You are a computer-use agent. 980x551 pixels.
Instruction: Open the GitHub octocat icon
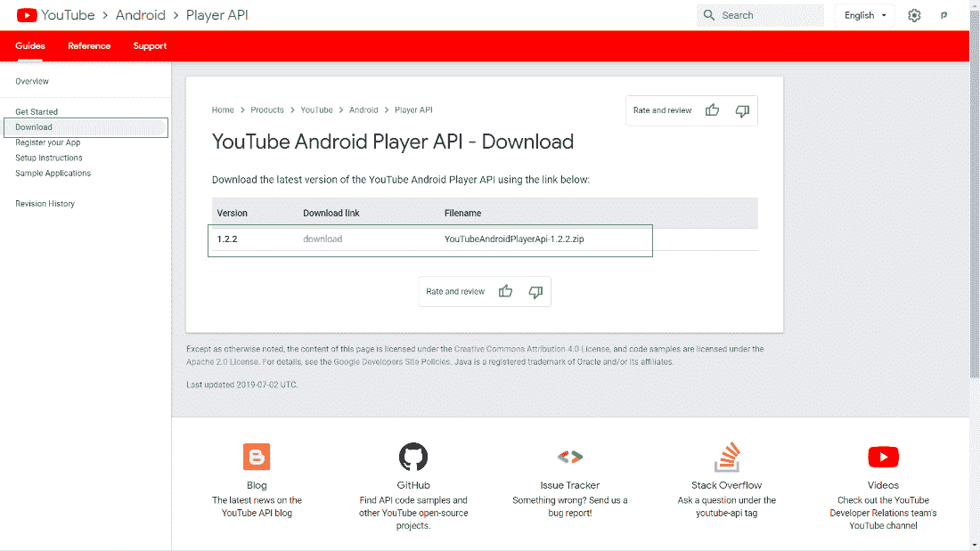(413, 457)
